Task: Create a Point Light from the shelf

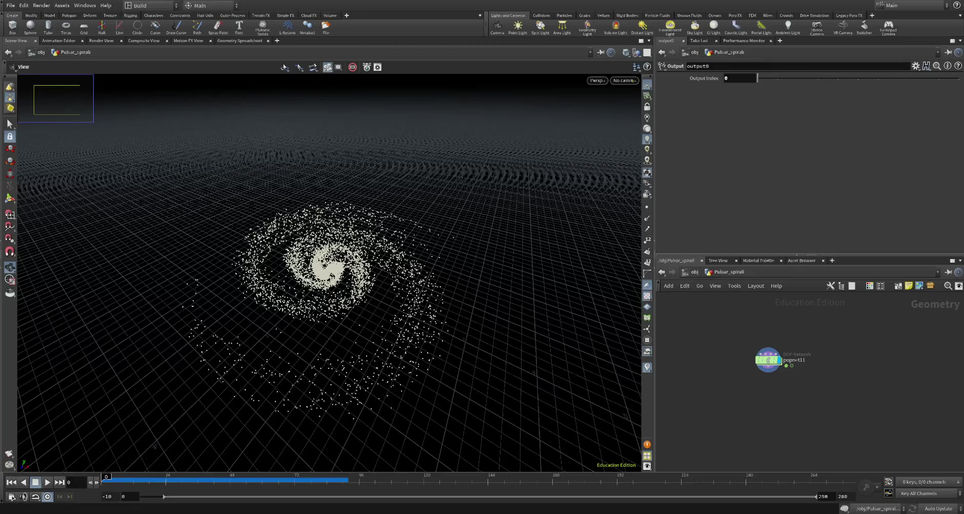Action: click(517, 26)
